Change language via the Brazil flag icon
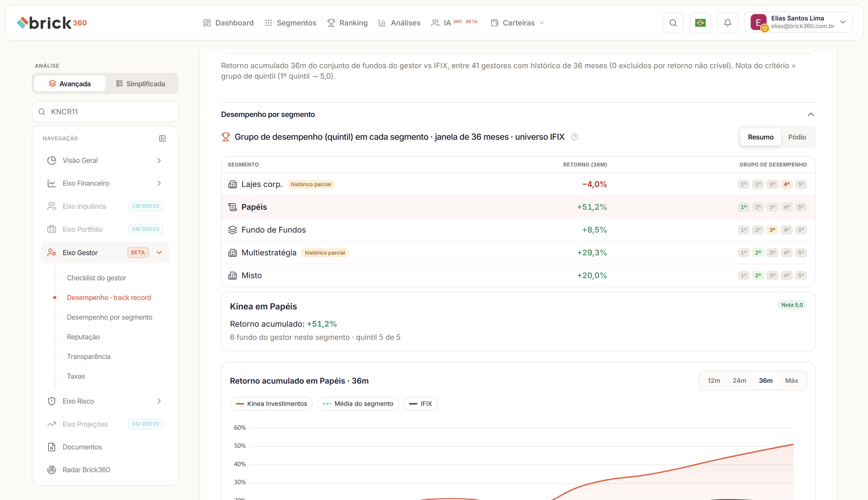868x500 pixels. point(700,23)
